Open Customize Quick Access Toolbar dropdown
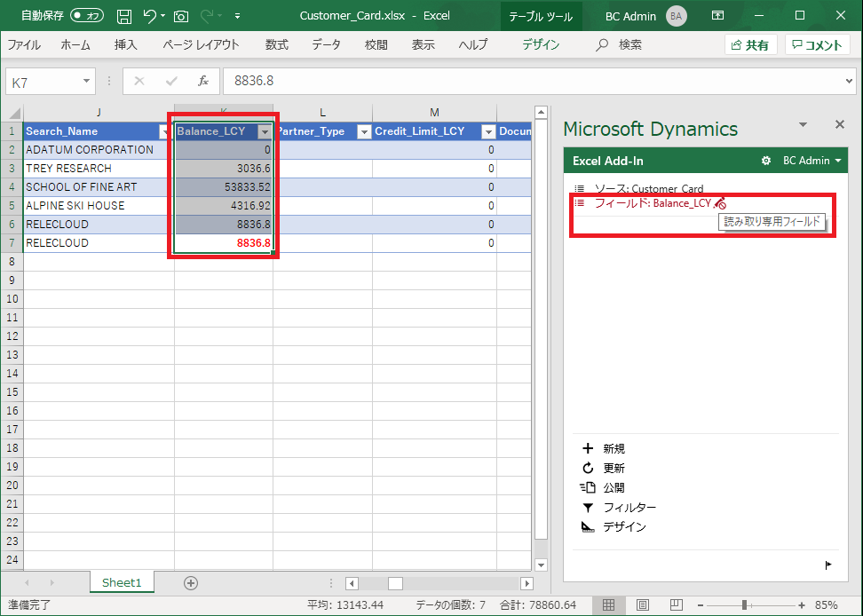 [x=237, y=16]
